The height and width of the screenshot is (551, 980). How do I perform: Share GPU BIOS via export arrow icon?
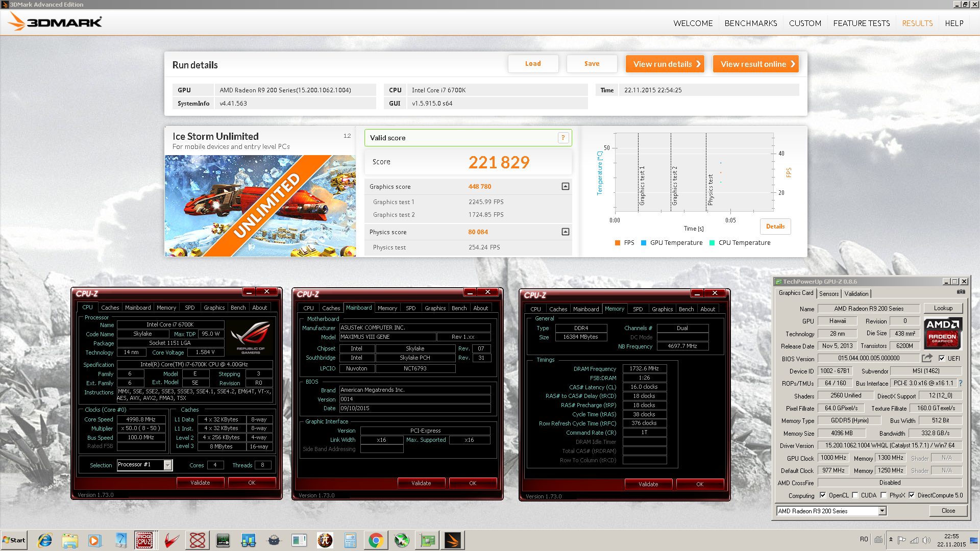pyautogui.click(x=927, y=358)
